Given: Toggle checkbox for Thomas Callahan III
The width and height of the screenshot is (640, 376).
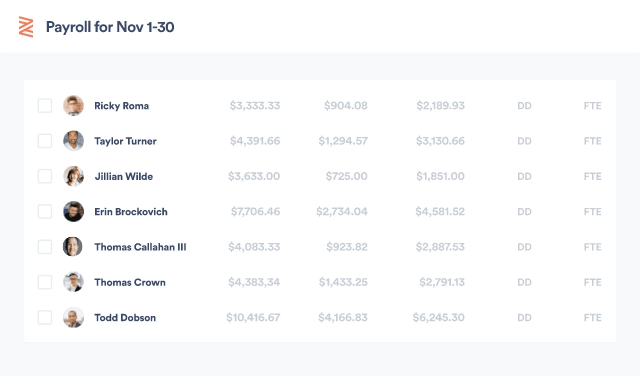Looking at the screenshot, I should (x=45, y=247).
